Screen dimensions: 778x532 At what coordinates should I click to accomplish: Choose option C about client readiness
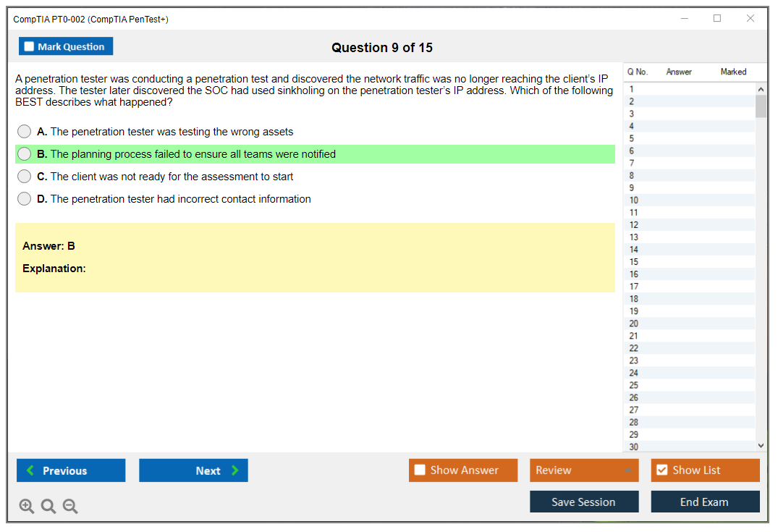point(25,177)
